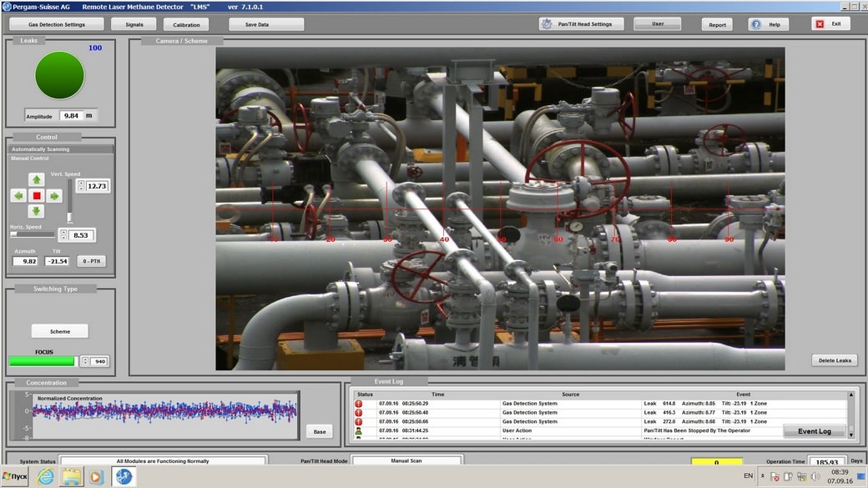Click show desktop icon at taskbar end
The width and height of the screenshot is (868, 488).
point(861,475)
